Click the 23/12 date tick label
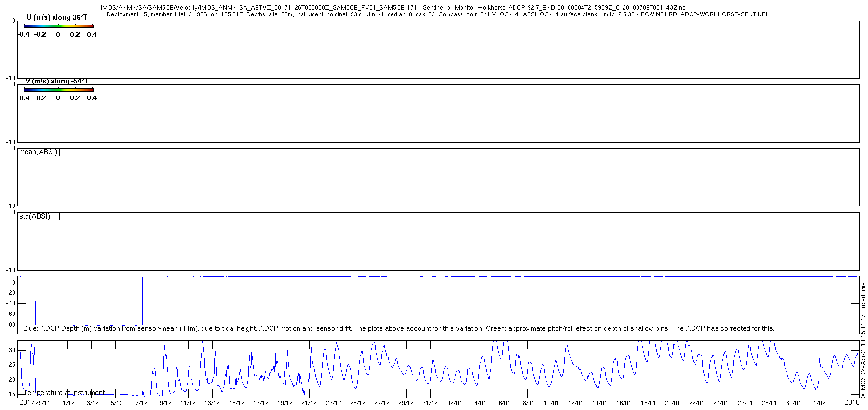Viewport: 868px width, 410px height. click(x=333, y=403)
